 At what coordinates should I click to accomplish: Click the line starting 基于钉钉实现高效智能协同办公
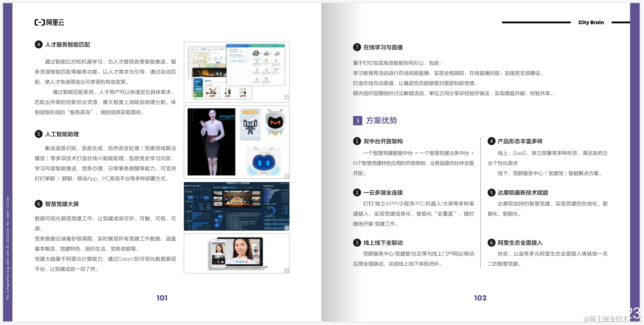tap(397, 63)
